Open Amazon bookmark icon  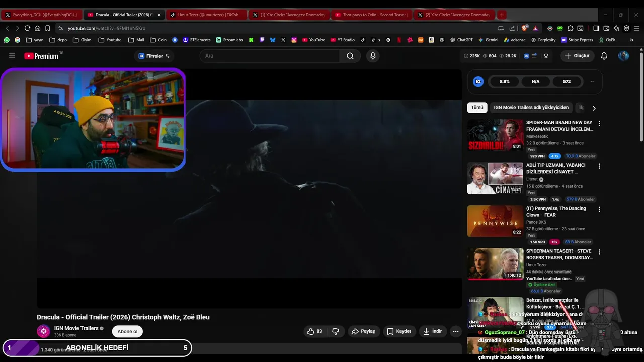point(431,40)
